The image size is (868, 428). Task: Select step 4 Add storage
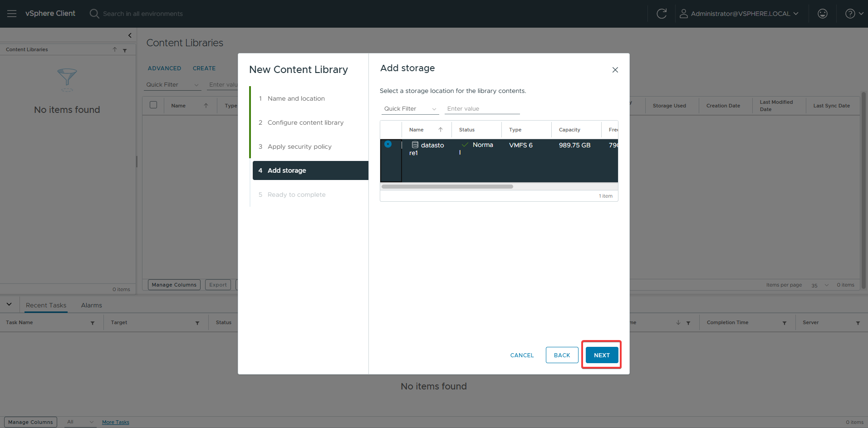pyautogui.click(x=310, y=170)
